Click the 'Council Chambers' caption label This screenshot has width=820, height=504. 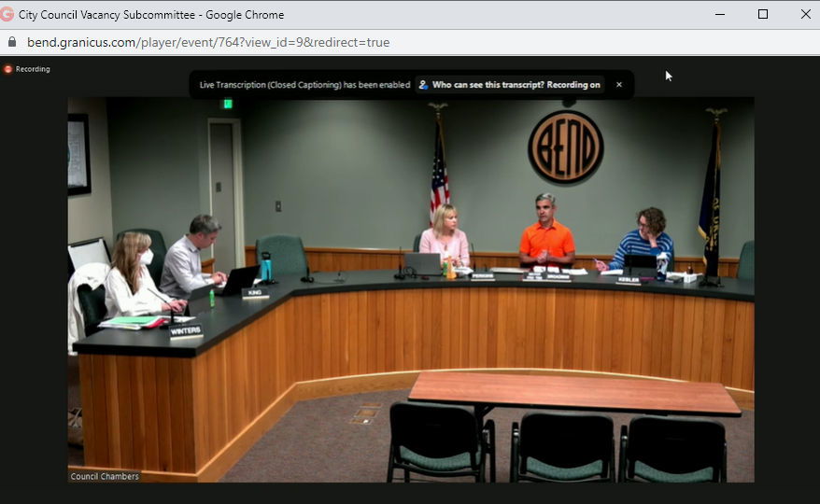(105, 476)
